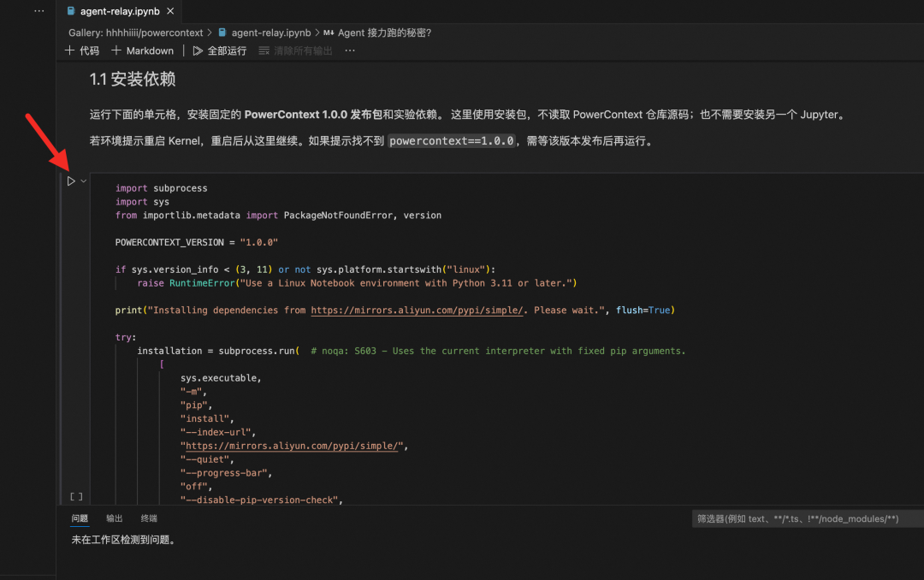Screen dimensions: 924x580
Task: Open the aliyun mirror link in the print statement
Action: [x=417, y=310]
